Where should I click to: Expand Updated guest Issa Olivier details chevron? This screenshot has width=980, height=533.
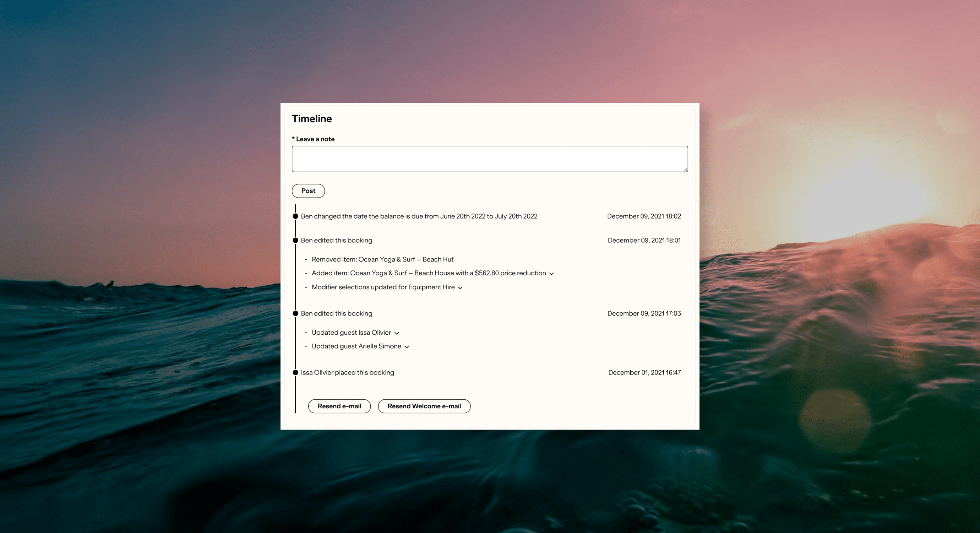pos(396,333)
